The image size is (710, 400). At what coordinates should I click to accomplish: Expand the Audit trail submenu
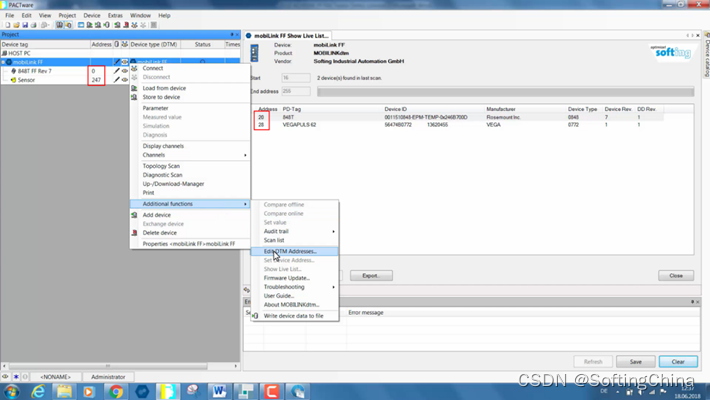click(x=298, y=231)
